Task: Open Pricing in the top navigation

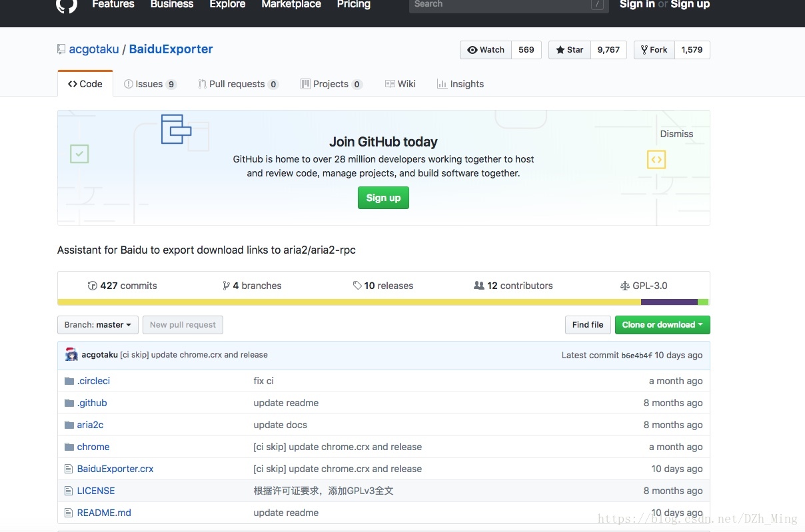Action: tap(353, 4)
